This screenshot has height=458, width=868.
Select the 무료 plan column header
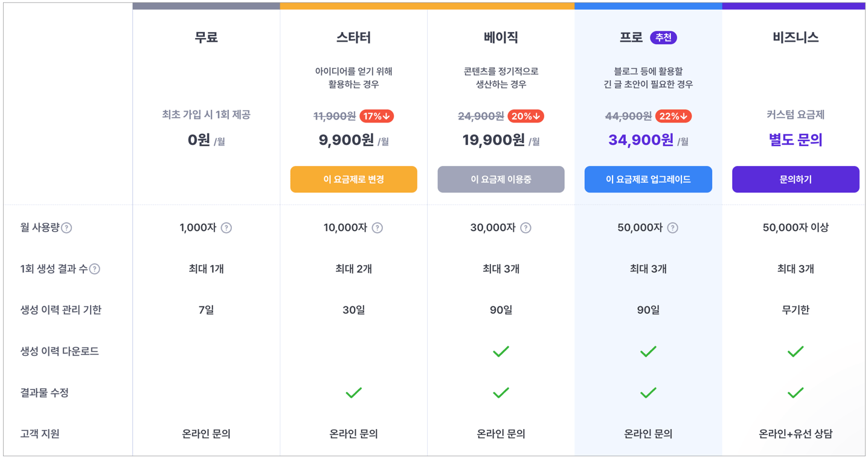coord(205,37)
